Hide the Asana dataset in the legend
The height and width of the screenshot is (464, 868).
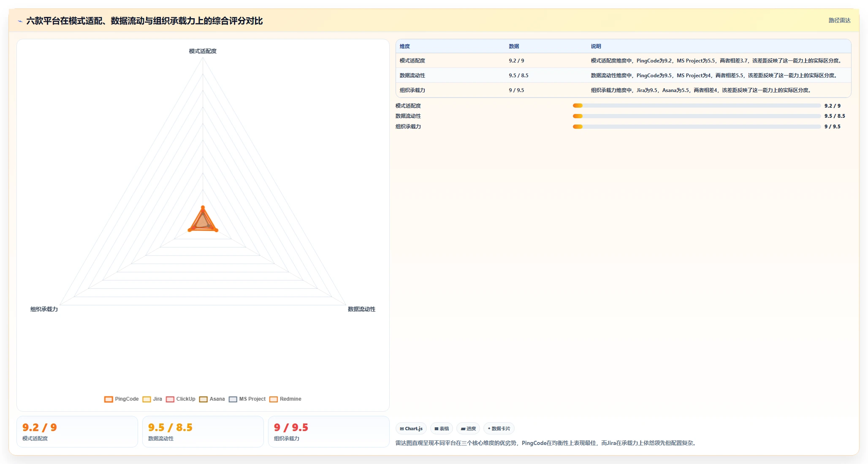point(212,399)
